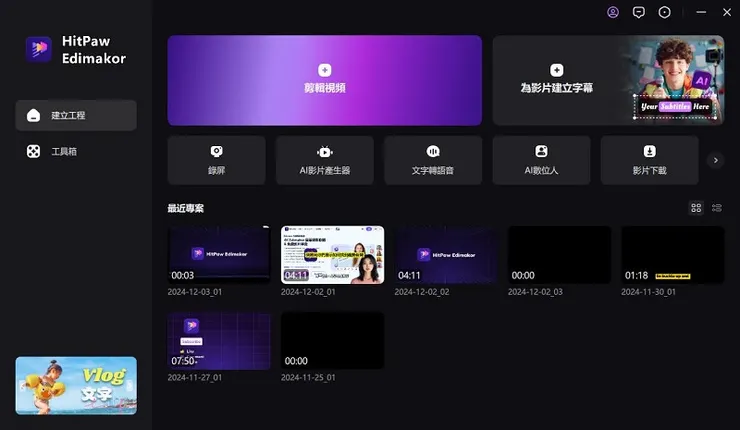
Task: Open project thumbnail 2024-11-30_01
Action: tap(673, 255)
